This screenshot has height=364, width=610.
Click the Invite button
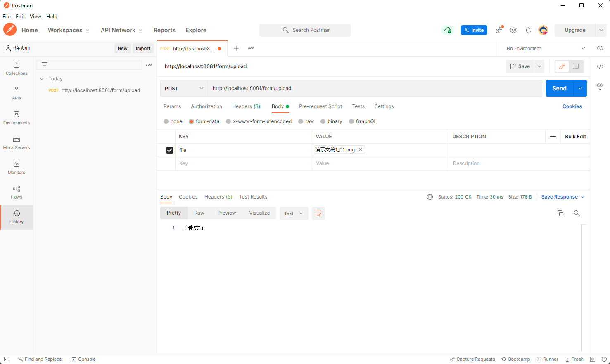coord(474,30)
